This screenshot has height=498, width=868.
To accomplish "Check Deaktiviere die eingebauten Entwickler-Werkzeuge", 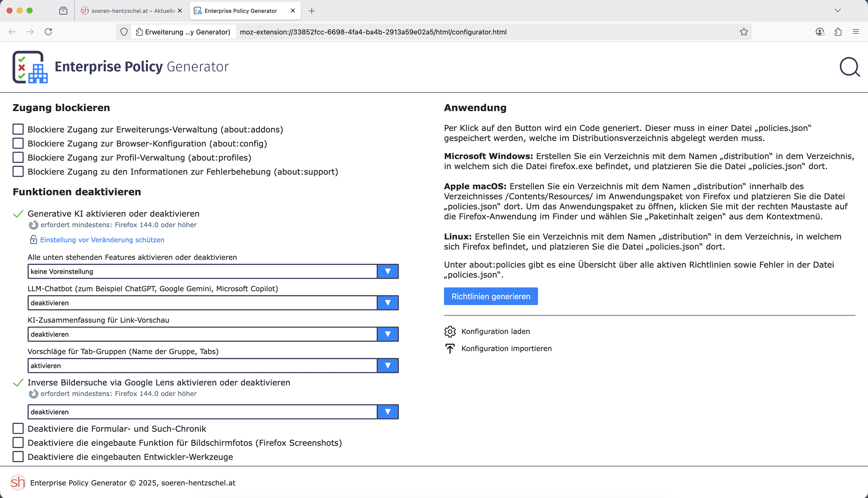I will 18,456.
